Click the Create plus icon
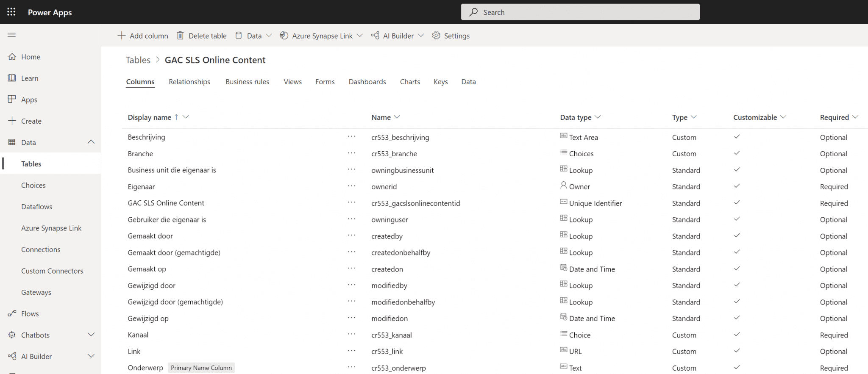The width and height of the screenshot is (868, 374). 12,121
